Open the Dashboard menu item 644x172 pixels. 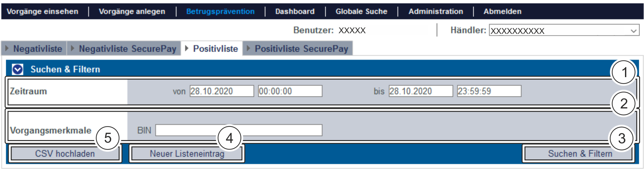[295, 11]
